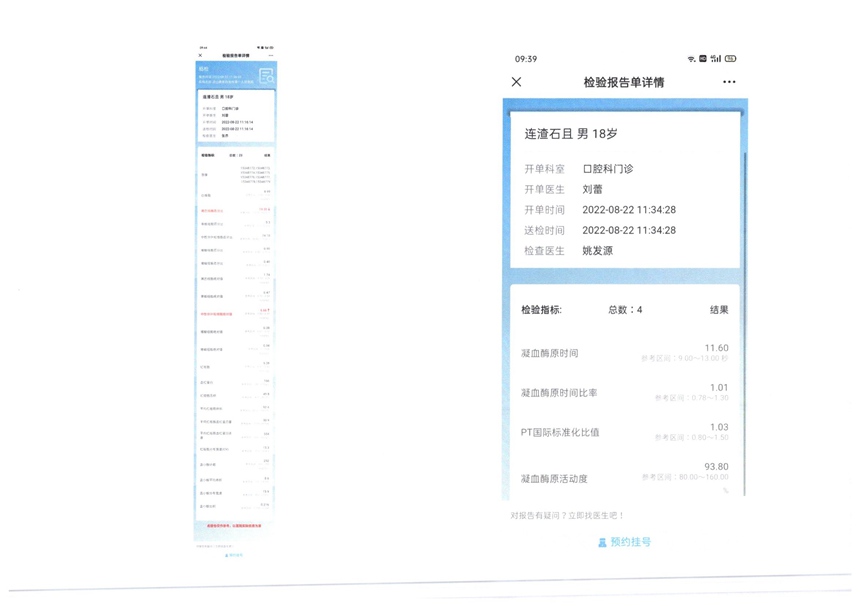Tap the report search icon in small screenshot banner
This screenshot has width=860, height=607.
(x=267, y=76)
